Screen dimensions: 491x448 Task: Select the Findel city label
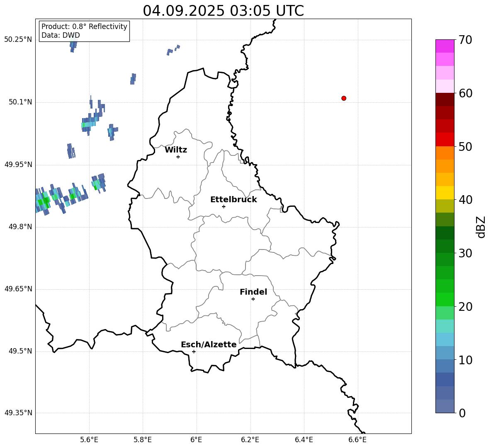point(253,292)
